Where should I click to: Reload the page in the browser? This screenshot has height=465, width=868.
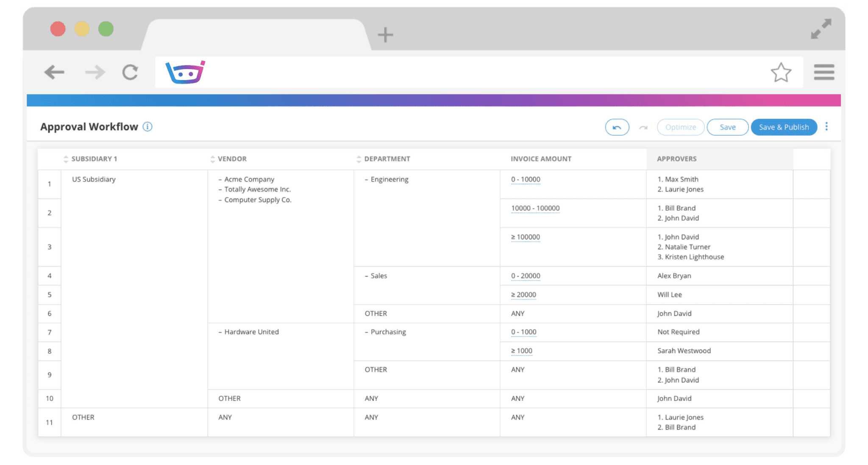pyautogui.click(x=130, y=72)
